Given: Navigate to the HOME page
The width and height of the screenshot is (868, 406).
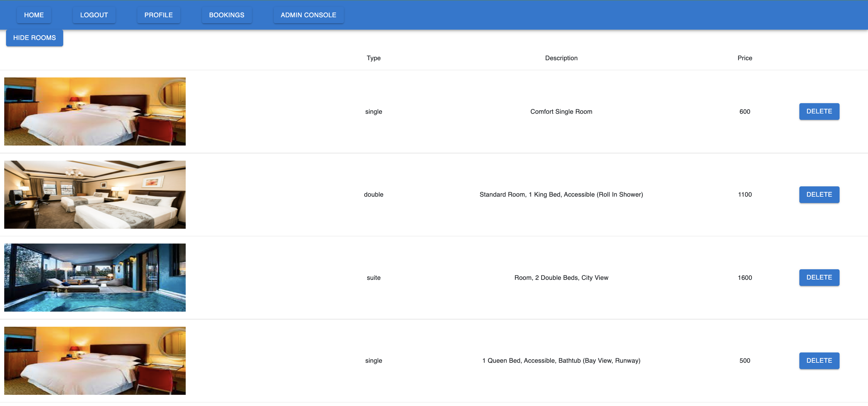Looking at the screenshot, I should pyautogui.click(x=34, y=15).
